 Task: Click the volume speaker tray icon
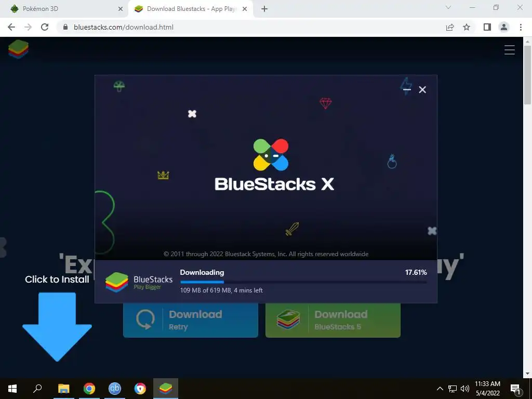coord(465,389)
